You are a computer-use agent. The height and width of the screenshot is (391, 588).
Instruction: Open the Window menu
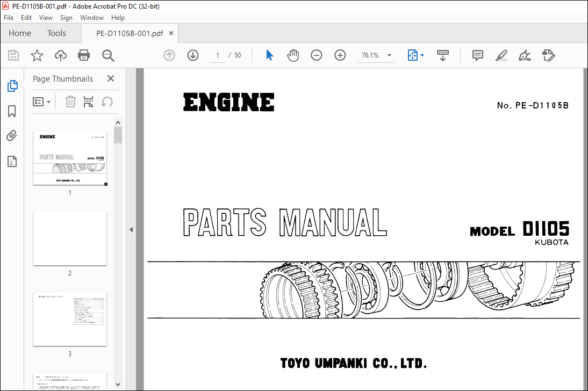[92, 18]
